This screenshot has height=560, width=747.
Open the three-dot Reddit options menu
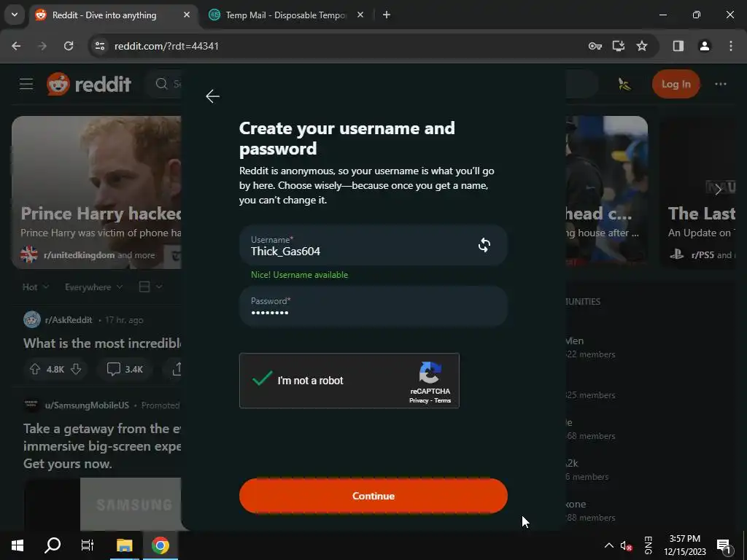click(720, 85)
